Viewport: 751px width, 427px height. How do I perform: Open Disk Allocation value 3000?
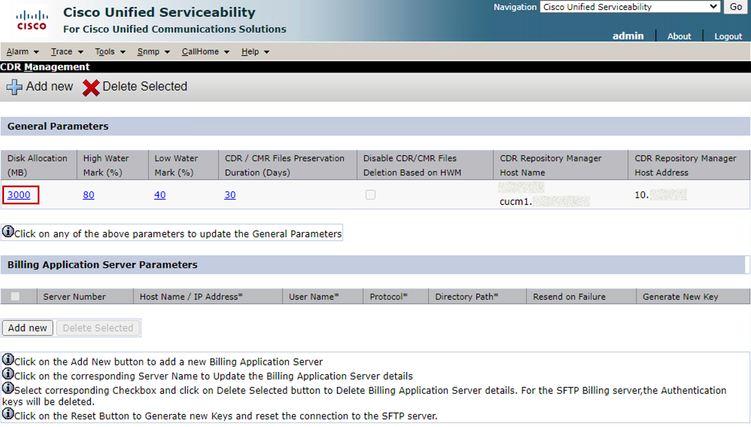click(19, 195)
